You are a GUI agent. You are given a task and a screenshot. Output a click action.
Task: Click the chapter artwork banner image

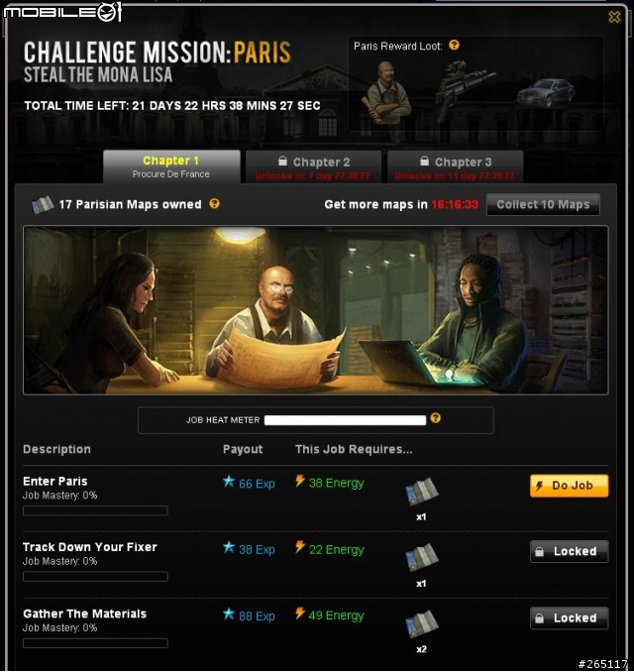pos(316,310)
